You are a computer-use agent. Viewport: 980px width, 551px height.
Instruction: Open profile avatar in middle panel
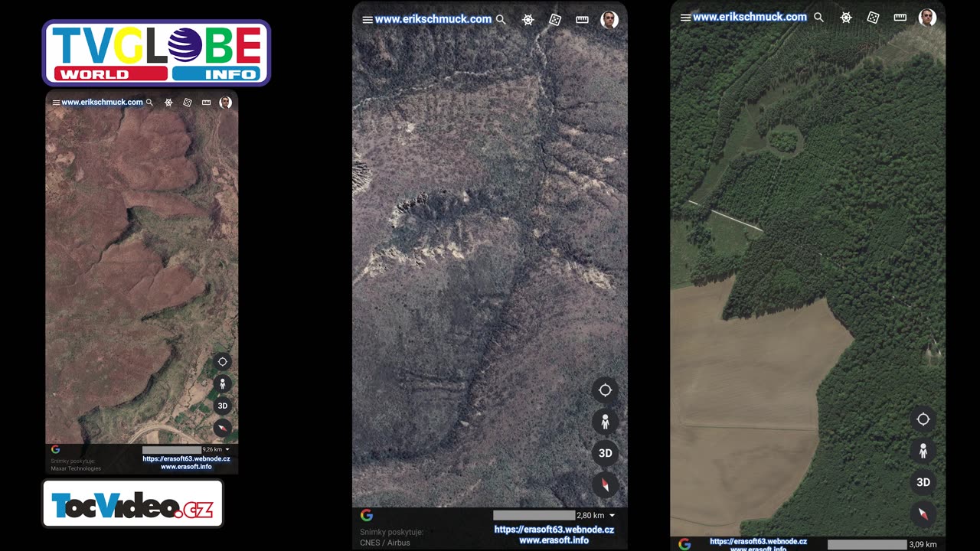click(609, 19)
